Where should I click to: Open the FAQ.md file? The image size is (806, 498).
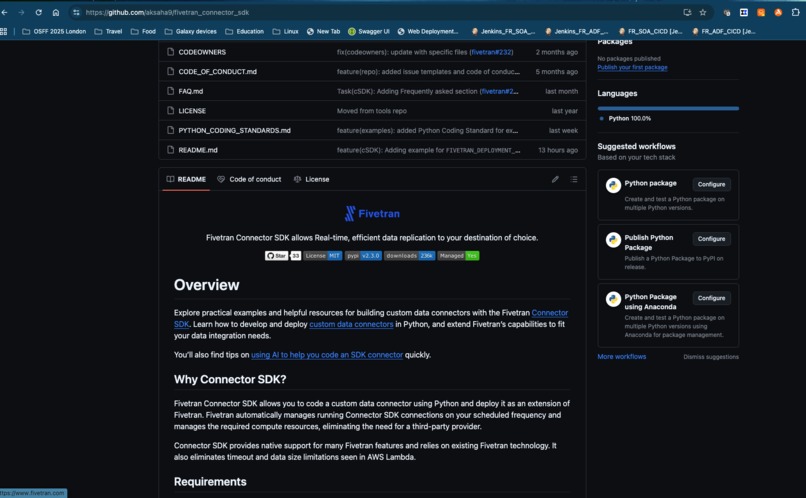click(191, 91)
